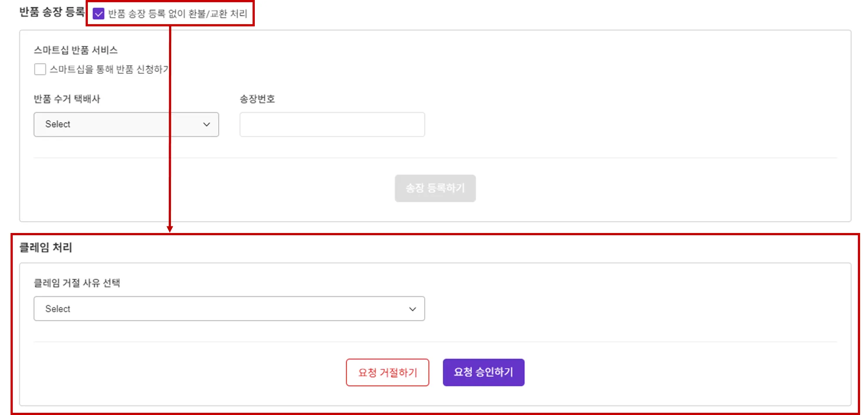Viewport: 868px width, 415px height.
Task: Click chevron arrow of courier dropdown
Action: coord(206,124)
